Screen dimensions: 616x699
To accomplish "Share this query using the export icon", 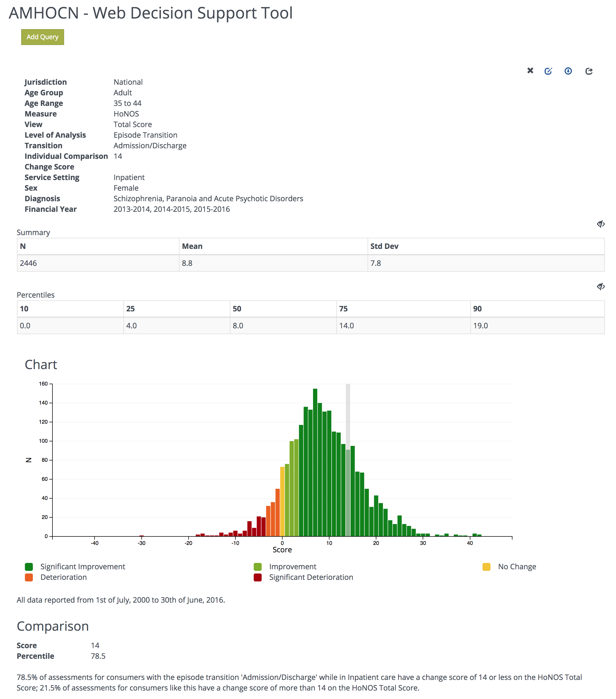I will (589, 71).
